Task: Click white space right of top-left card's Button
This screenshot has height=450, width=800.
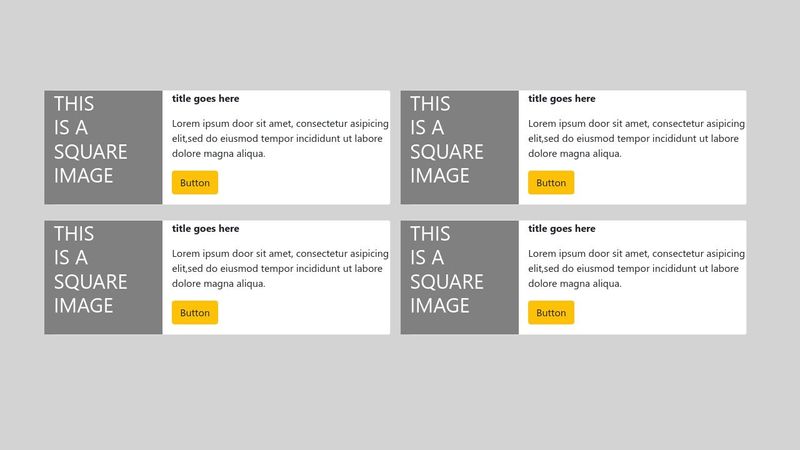Action: pyautogui.click(x=300, y=183)
